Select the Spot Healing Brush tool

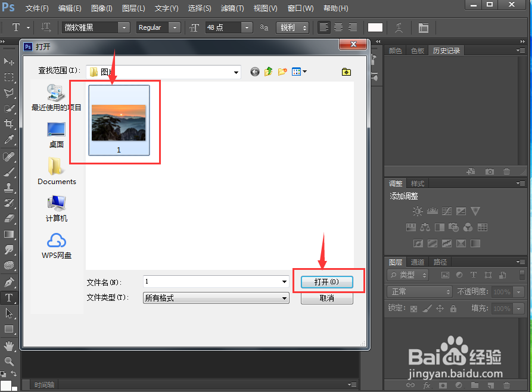(9, 157)
